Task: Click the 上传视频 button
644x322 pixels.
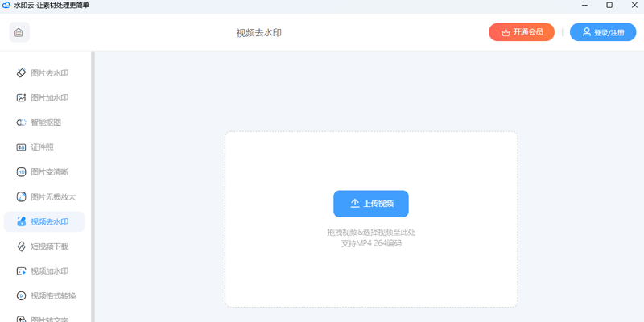Action: 371,204
